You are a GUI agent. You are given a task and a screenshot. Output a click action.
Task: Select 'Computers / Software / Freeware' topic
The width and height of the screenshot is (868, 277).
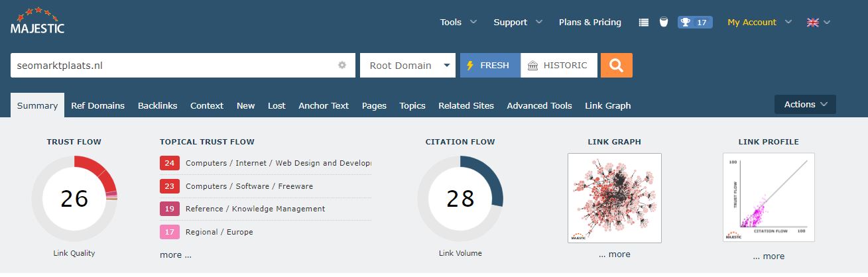249,186
